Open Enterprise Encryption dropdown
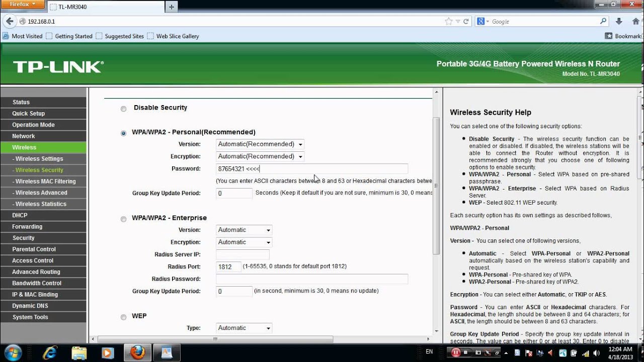Screen dimensions: 644x362 click(x=244, y=242)
